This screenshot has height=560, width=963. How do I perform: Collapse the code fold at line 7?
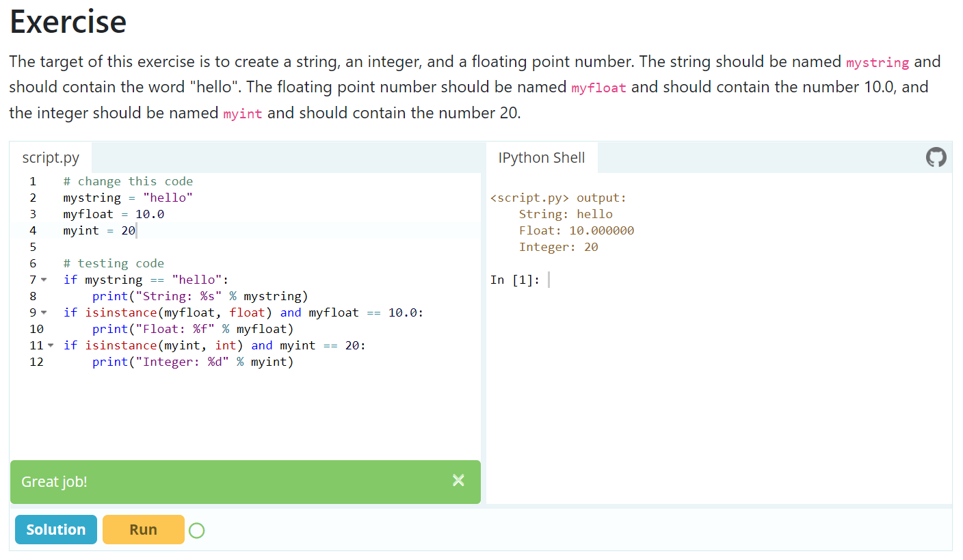point(44,280)
